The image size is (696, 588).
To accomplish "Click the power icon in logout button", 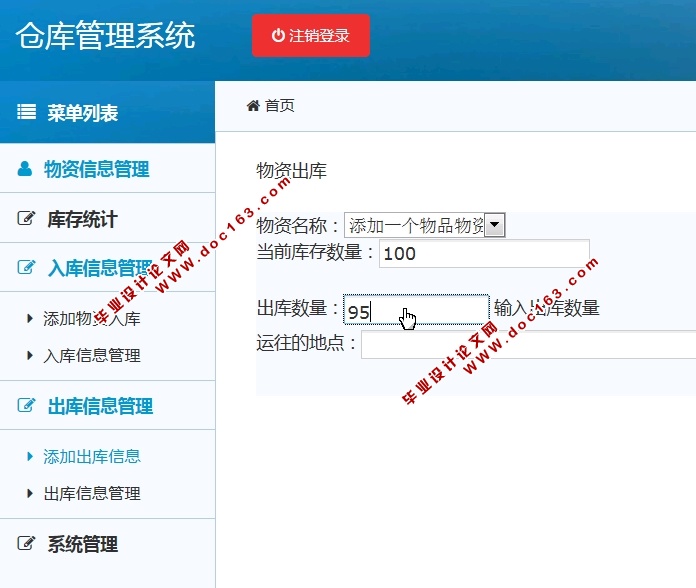I will 278,36.
